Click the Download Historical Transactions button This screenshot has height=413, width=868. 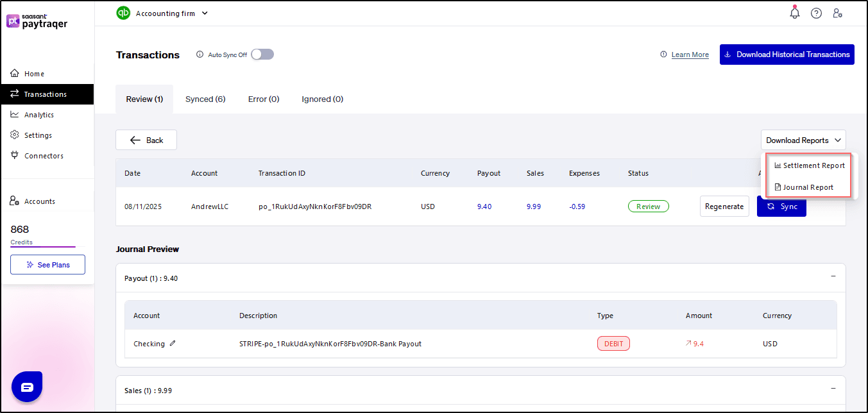[x=787, y=55]
